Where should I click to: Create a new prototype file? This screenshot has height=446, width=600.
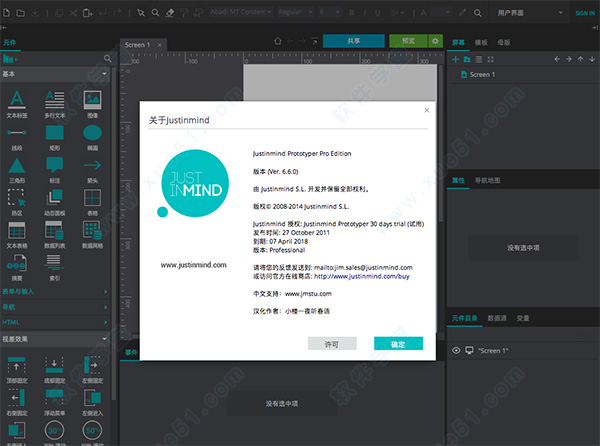pyautogui.click(x=7, y=13)
